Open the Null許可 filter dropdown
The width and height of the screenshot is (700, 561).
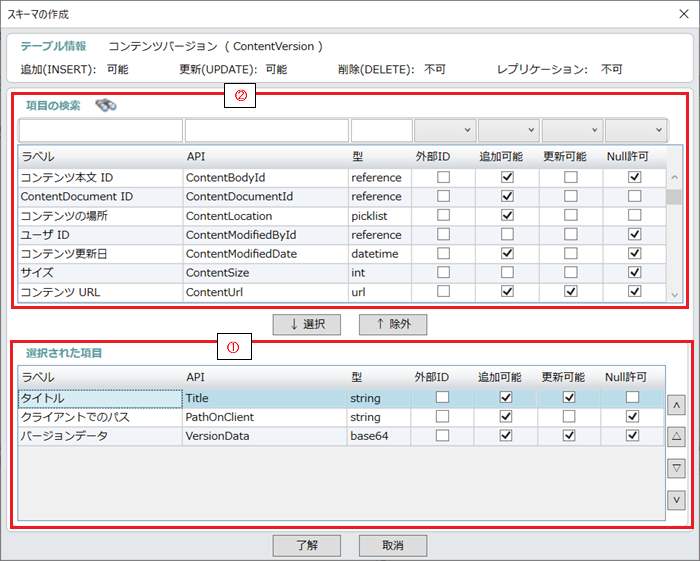coord(635,131)
